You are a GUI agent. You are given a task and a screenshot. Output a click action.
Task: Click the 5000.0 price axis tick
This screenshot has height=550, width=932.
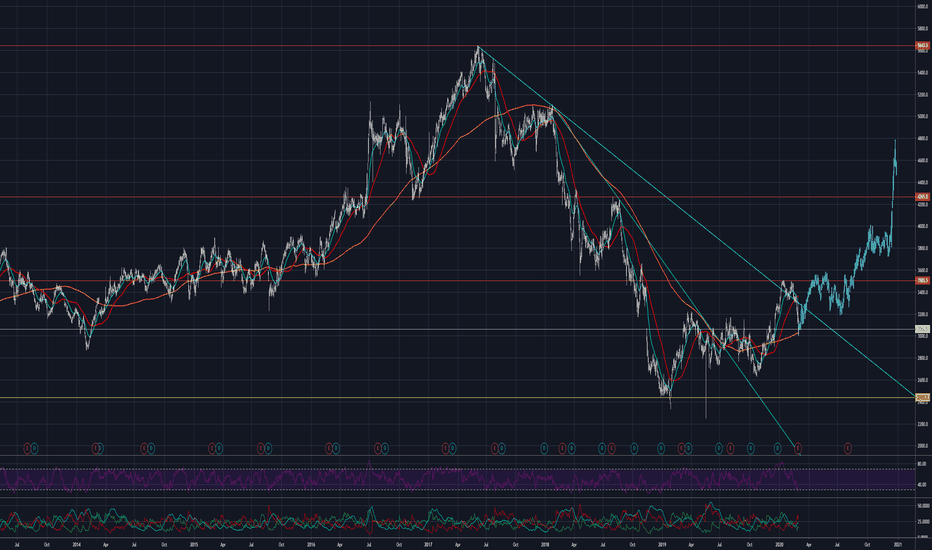click(x=923, y=117)
